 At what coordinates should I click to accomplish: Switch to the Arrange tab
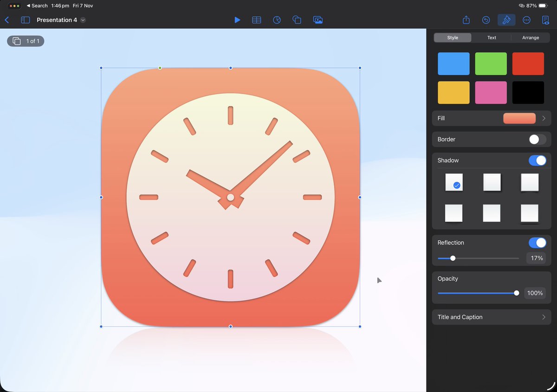[531, 38]
